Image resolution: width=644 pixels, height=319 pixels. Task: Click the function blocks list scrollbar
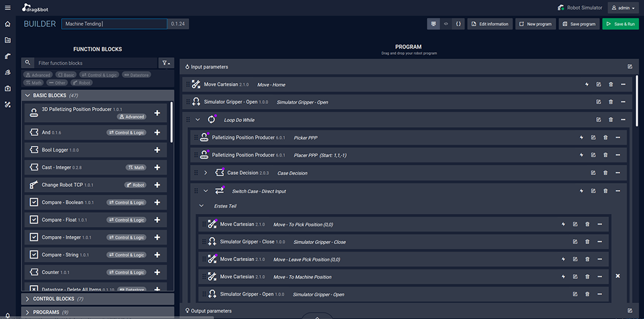pyautogui.click(x=172, y=122)
